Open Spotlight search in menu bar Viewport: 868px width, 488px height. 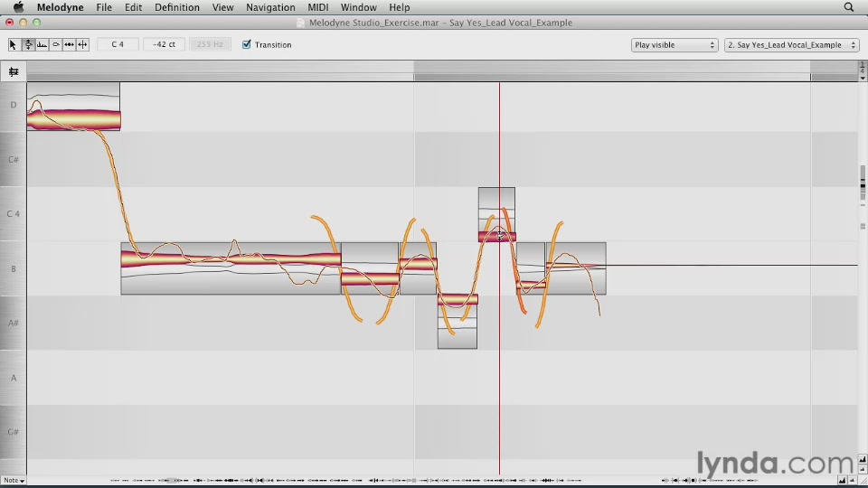tap(849, 7)
